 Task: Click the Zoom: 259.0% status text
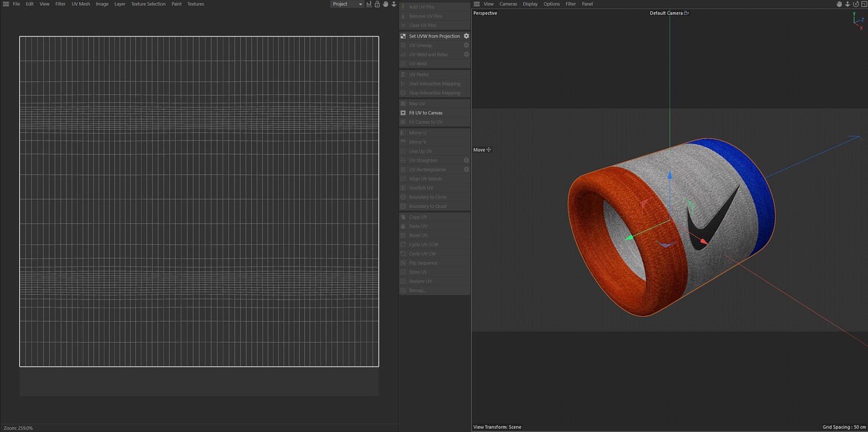19,428
